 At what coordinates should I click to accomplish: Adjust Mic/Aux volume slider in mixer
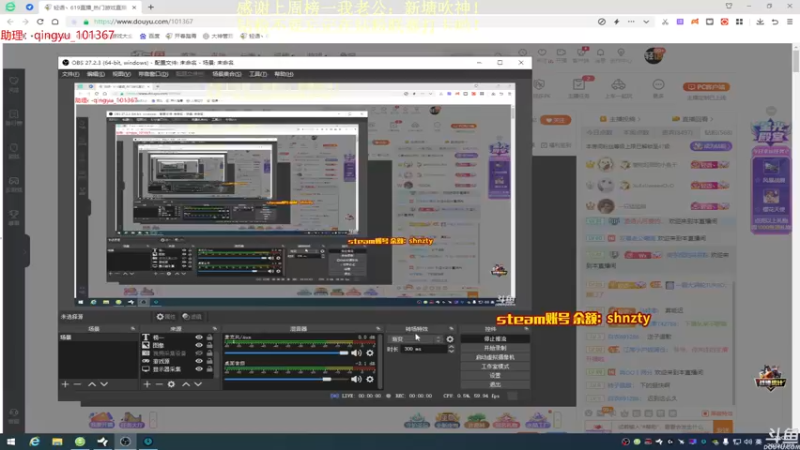[x=286, y=353]
